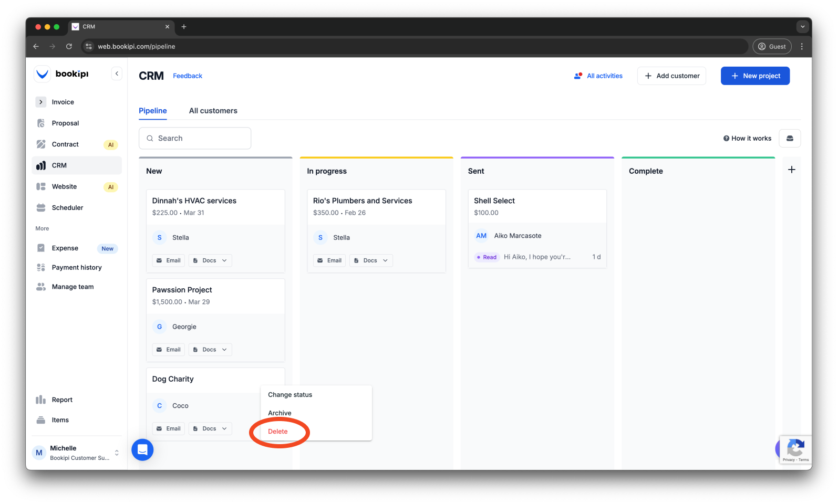Screen dimensions: 838x504
Task: Add a new pipeline column with plus
Action: coord(792,170)
